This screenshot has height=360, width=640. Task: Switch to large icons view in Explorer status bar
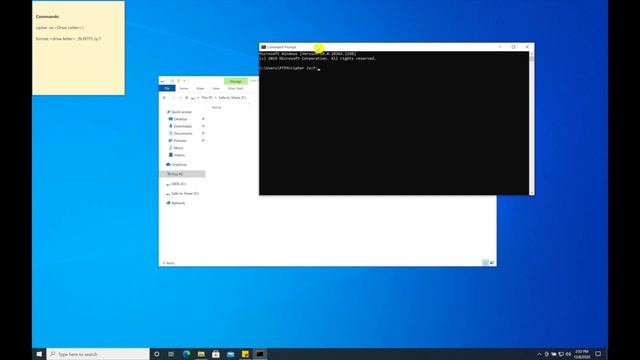click(x=492, y=262)
